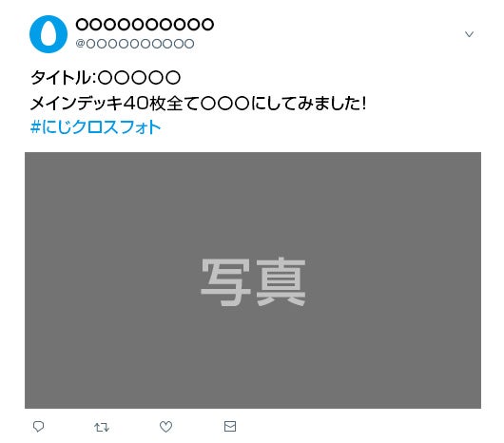Select the タイトル:○○○○○ text line
The width and height of the screenshot is (504, 443).
pyautogui.click(x=106, y=78)
